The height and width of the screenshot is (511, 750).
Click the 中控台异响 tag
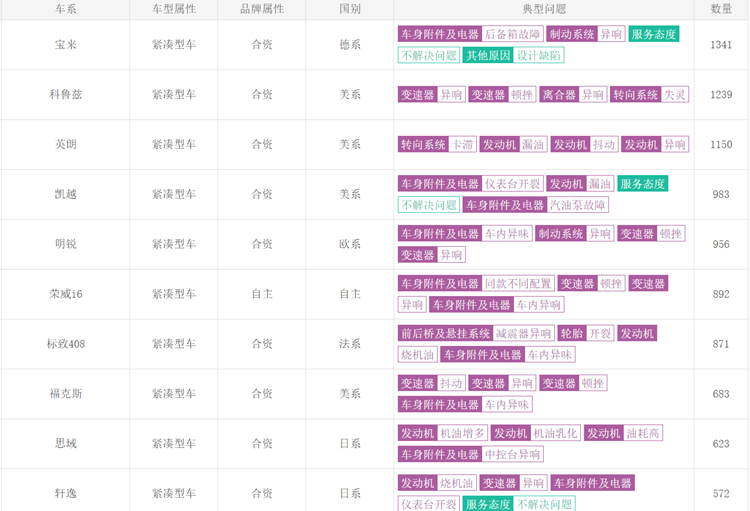coord(512,454)
